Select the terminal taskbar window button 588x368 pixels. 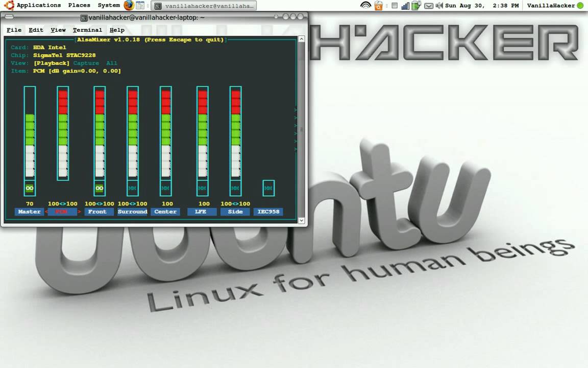(204, 6)
